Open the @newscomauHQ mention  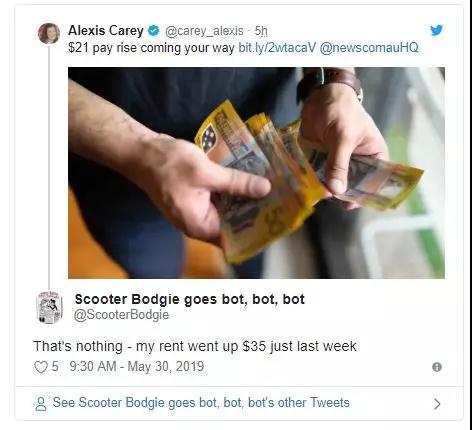point(369,48)
